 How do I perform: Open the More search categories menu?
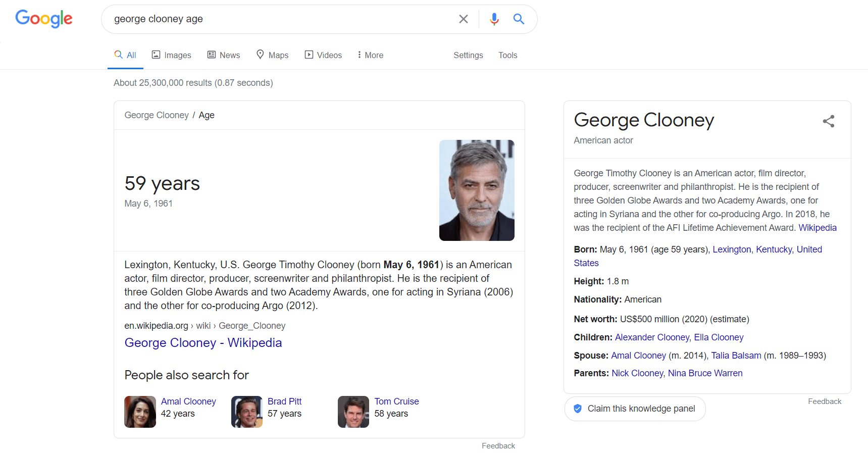click(x=370, y=55)
